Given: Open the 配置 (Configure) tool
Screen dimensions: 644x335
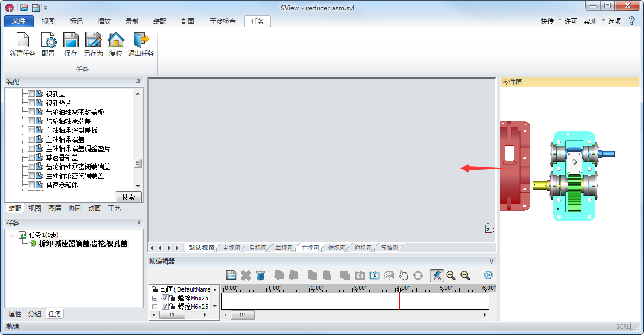Looking at the screenshot, I should (48, 41).
